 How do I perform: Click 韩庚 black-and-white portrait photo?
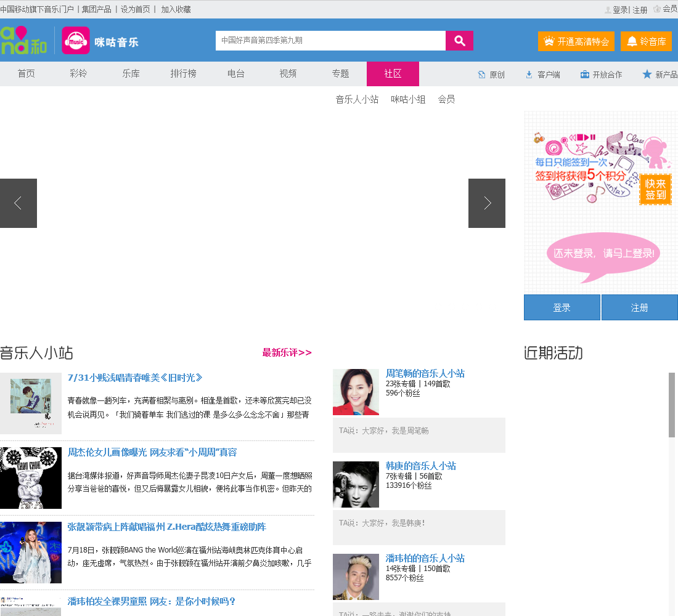[356, 484]
